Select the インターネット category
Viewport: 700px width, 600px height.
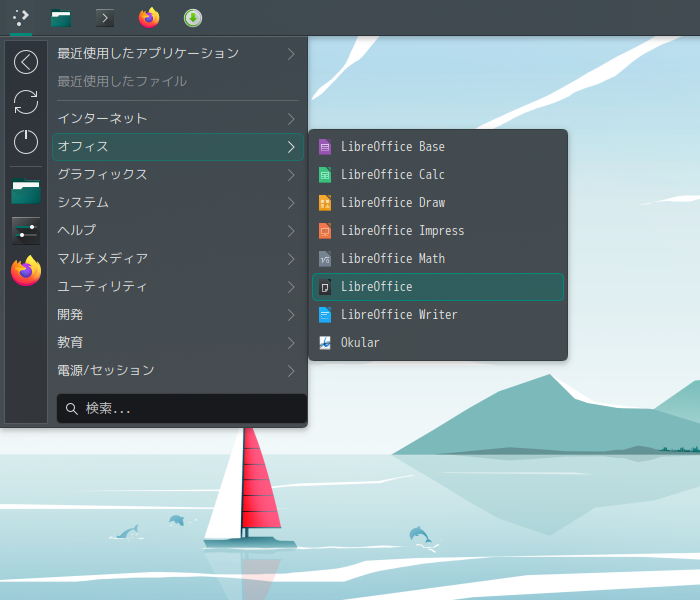pyautogui.click(x=178, y=119)
